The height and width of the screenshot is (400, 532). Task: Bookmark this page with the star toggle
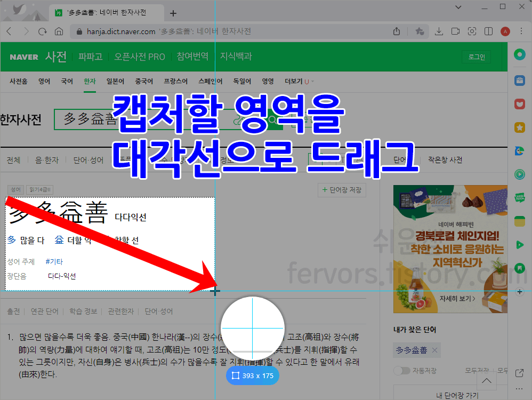click(420, 31)
